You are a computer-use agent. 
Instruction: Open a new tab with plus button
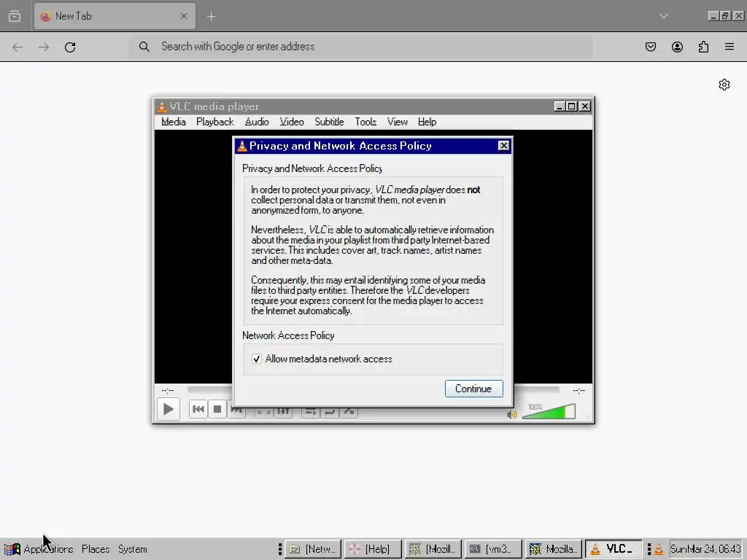pyautogui.click(x=211, y=16)
